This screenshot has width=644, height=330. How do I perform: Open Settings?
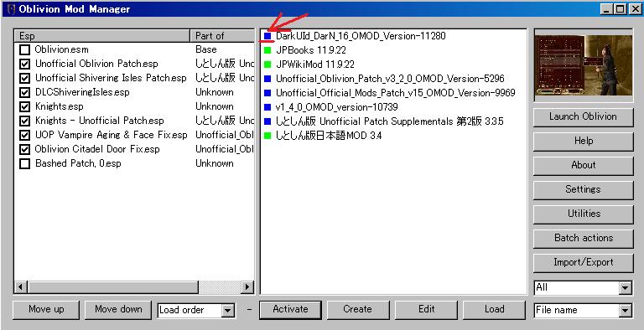click(584, 189)
